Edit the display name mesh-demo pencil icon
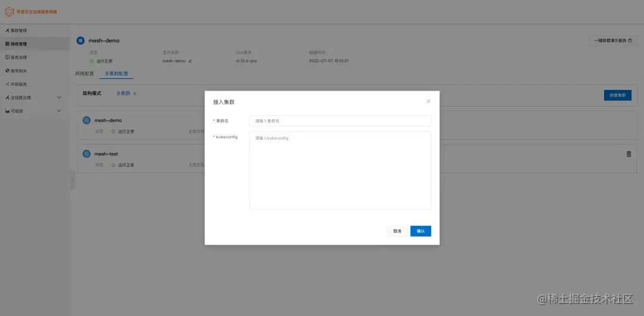Image resolution: width=644 pixels, height=316 pixels. 190,61
